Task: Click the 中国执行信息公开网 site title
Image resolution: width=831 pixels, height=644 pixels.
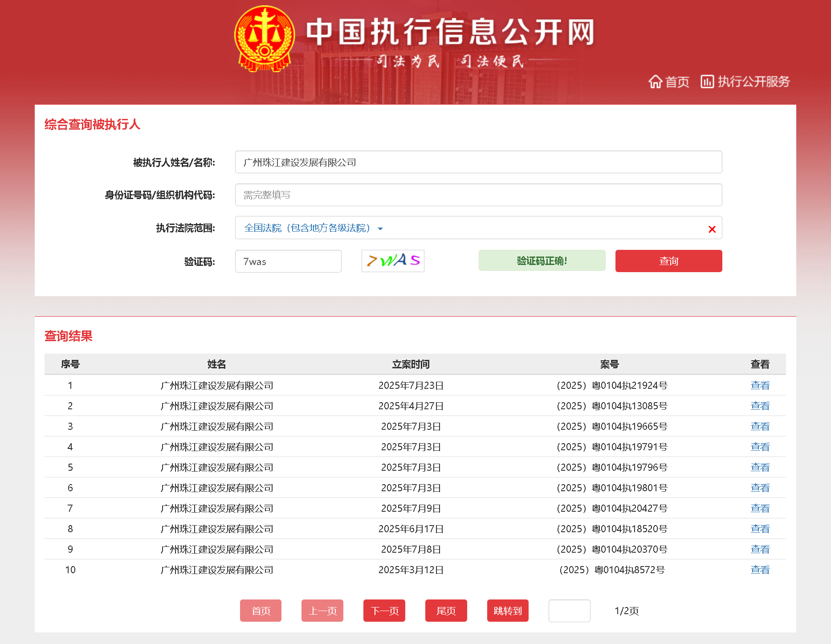Action: coord(450,32)
